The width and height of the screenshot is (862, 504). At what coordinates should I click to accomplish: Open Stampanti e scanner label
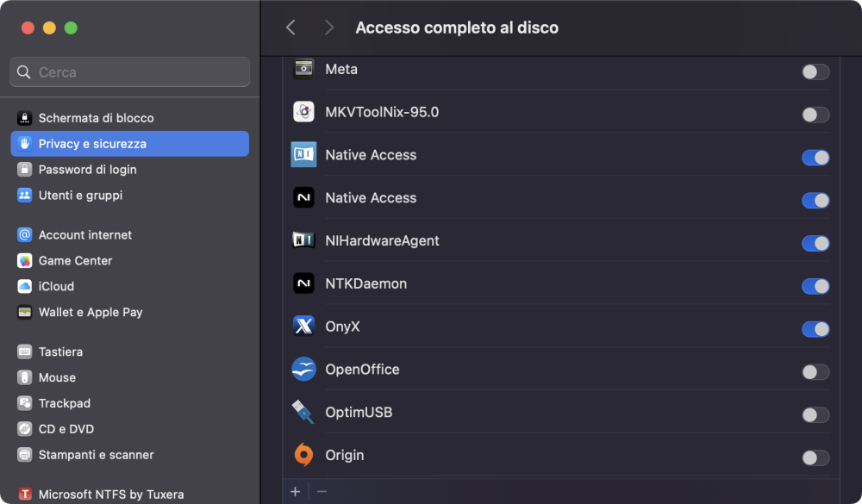click(x=97, y=455)
